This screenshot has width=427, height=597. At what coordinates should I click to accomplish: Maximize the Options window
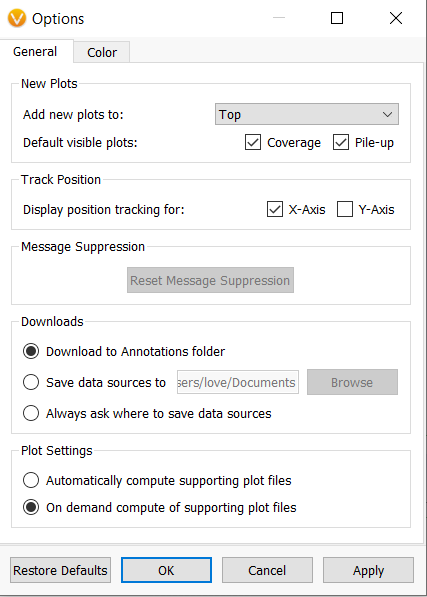pos(337,18)
